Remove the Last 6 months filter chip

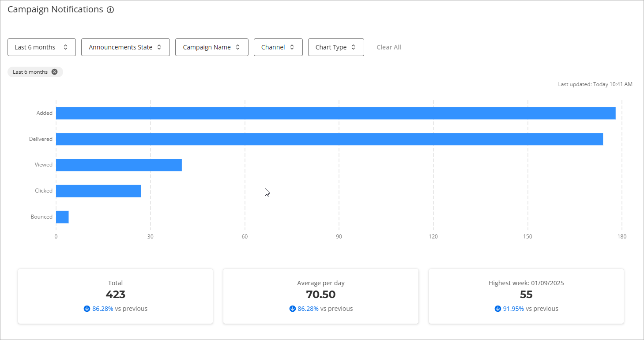pos(54,72)
